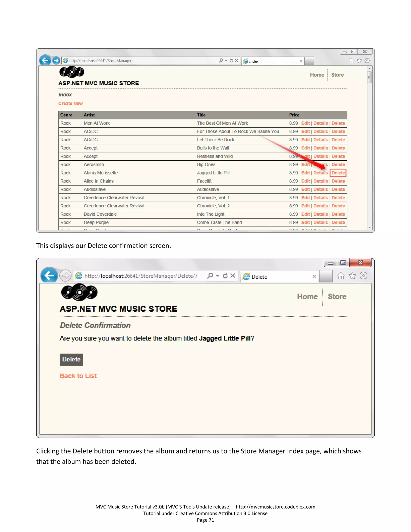This screenshot has height=532, width=411.
Task: Close the Delete browser window
Action: [x=361, y=263]
